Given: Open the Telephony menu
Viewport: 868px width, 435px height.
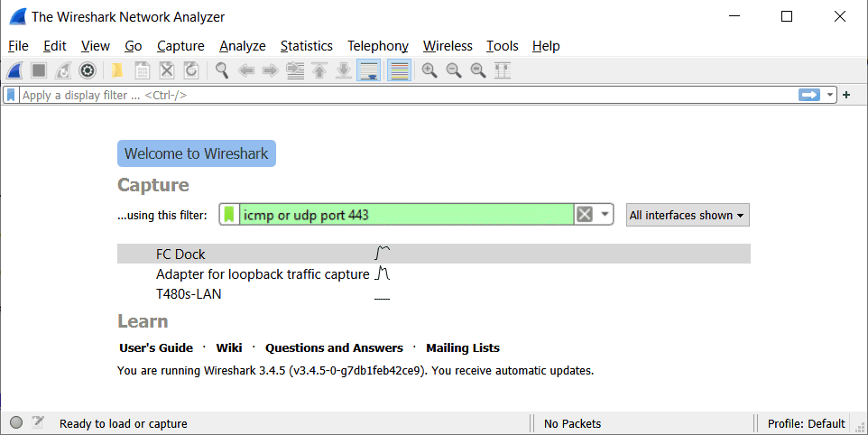Looking at the screenshot, I should point(377,46).
